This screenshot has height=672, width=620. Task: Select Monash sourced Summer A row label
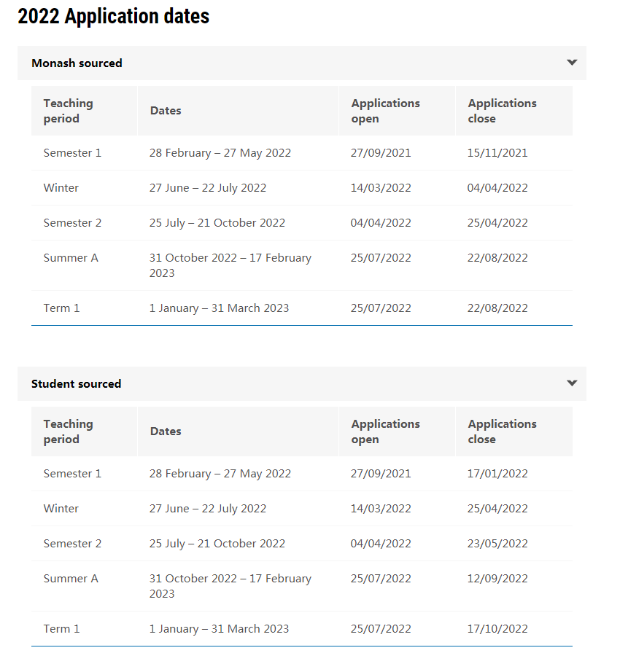(71, 258)
